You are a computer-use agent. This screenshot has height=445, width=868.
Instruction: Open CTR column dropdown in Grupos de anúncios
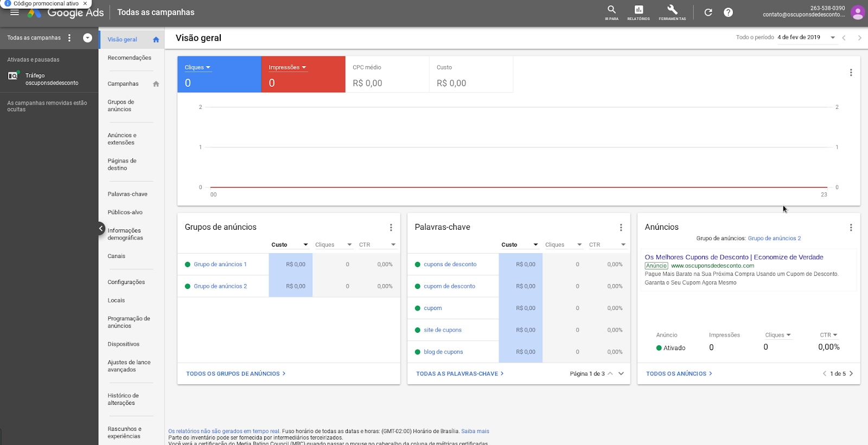point(393,245)
